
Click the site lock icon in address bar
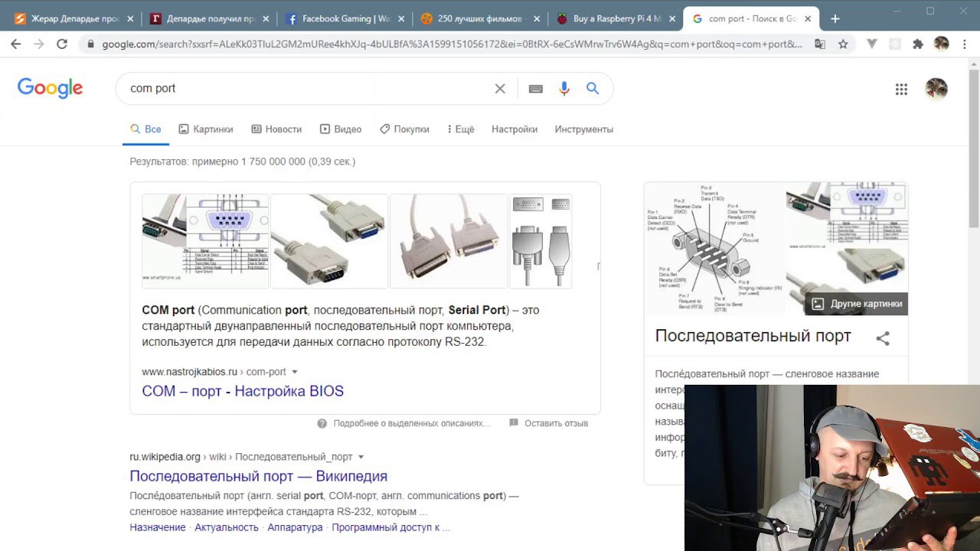click(x=91, y=44)
